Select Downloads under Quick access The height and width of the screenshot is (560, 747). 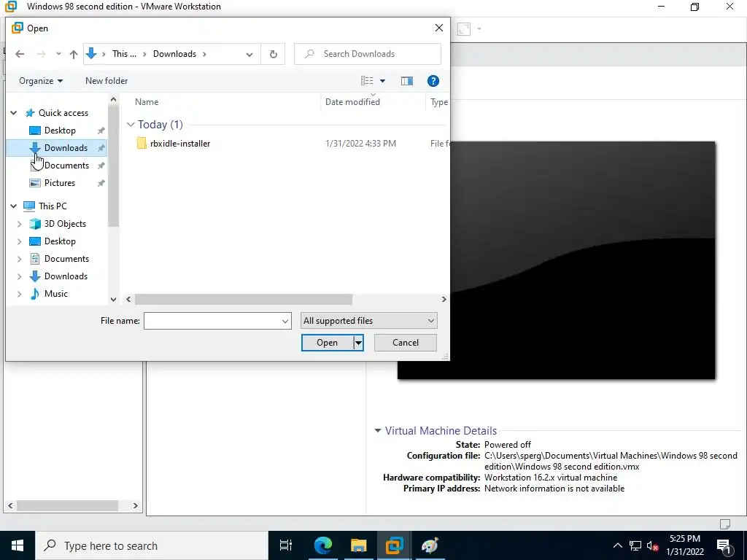[x=66, y=148]
